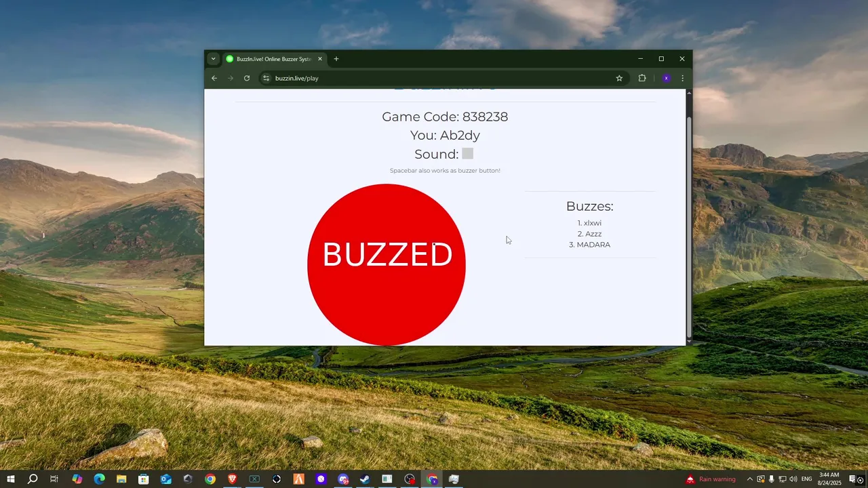Click the page vertical scrollbar

(689, 227)
